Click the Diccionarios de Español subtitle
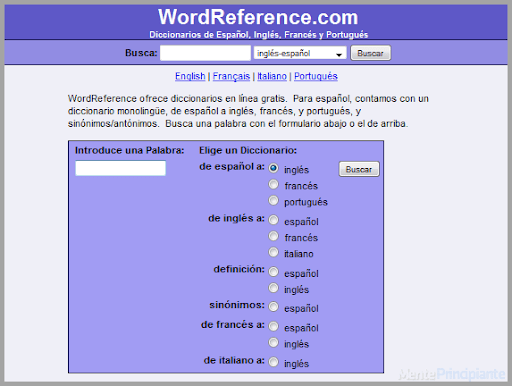The width and height of the screenshot is (512, 386). tap(259, 35)
